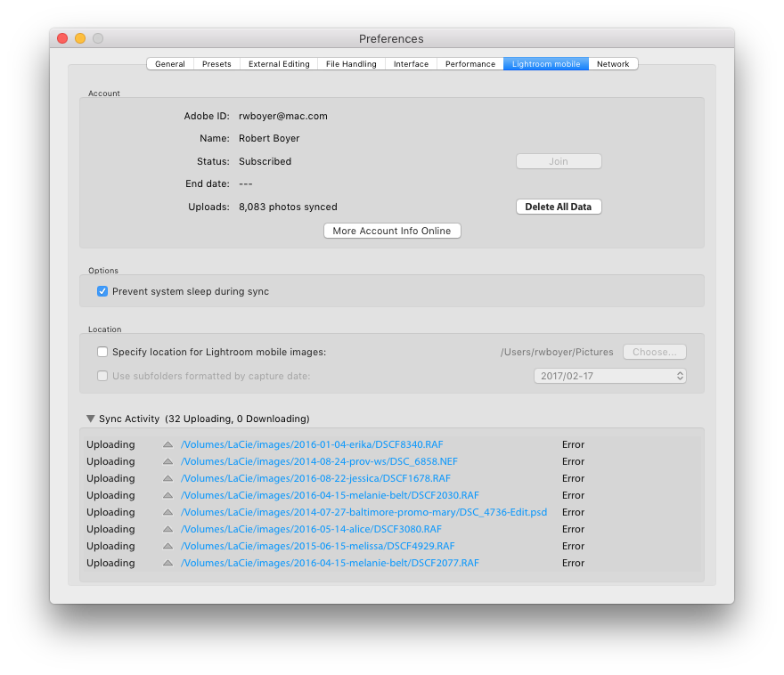The width and height of the screenshot is (784, 675).
Task: Open the Performance tab
Action: [470, 64]
